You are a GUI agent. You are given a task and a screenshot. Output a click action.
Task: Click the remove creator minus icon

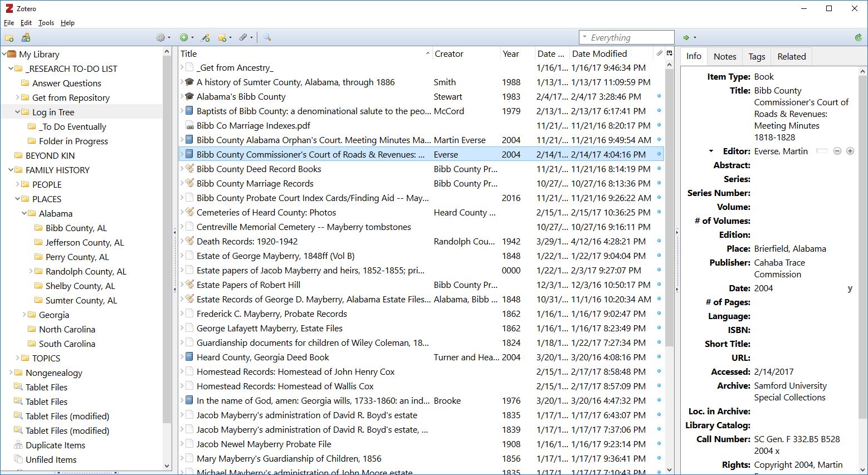tap(837, 151)
